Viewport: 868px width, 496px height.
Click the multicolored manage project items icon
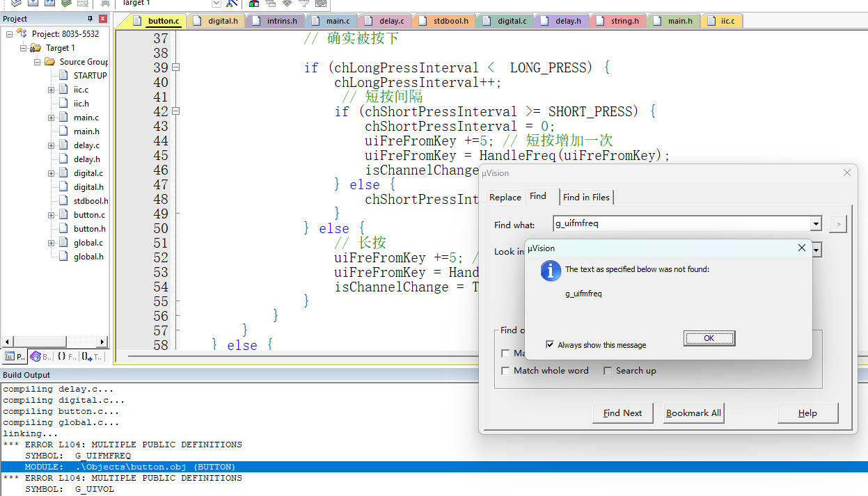254,3
